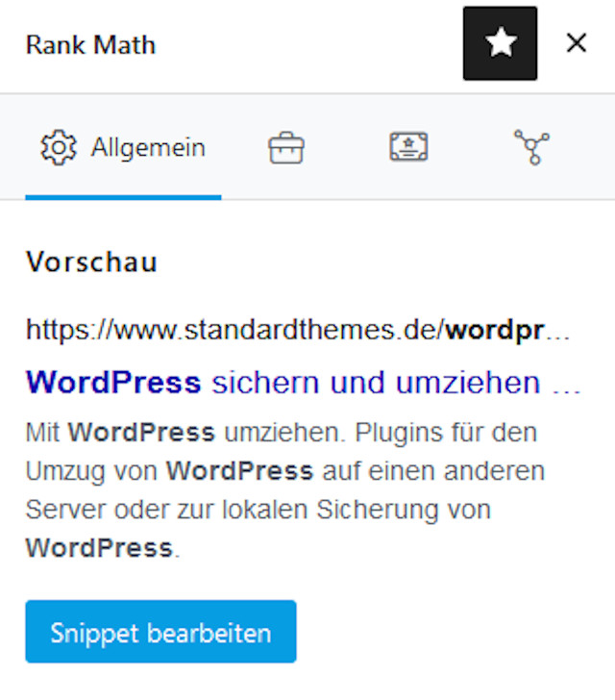
Task: Click the standardthemes.de preview URL
Action: pos(298,330)
